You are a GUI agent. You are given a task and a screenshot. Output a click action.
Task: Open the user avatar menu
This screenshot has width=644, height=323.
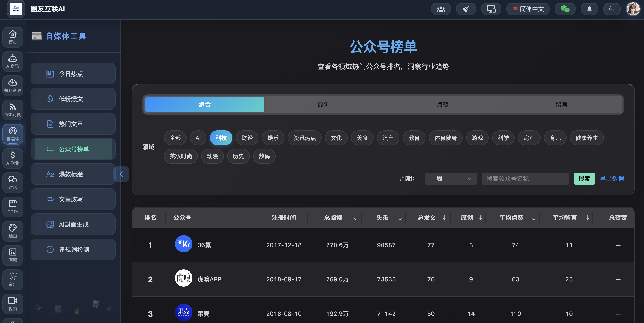click(633, 9)
